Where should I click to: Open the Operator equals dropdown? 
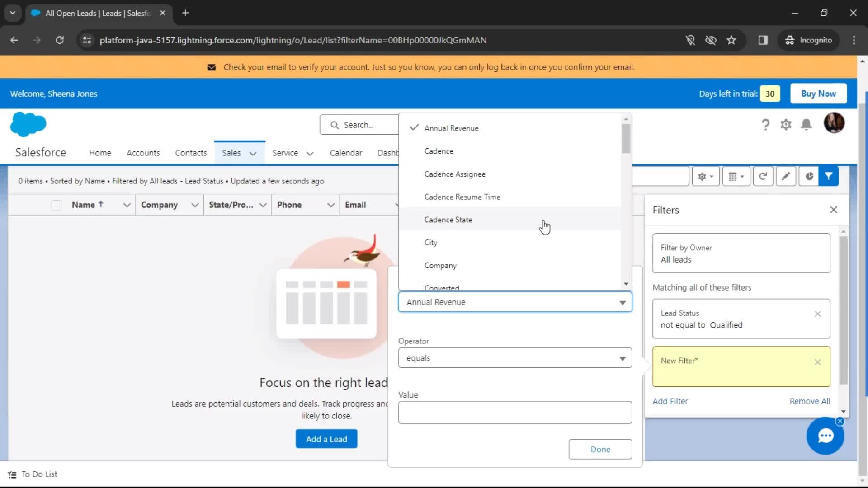[515, 358]
